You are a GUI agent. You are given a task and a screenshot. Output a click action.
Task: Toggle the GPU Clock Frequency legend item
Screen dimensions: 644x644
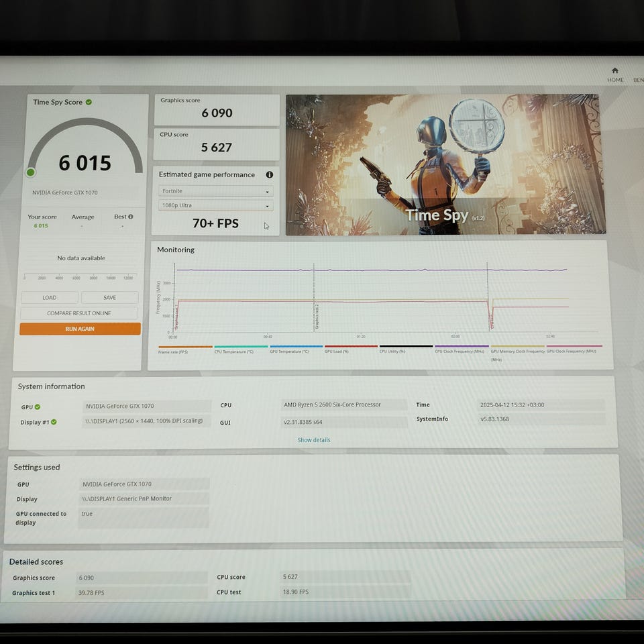(x=574, y=349)
